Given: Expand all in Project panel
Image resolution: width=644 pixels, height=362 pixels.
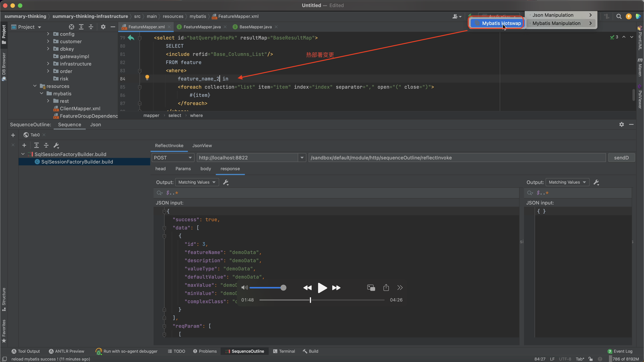Looking at the screenshot, I should [81, 27].
